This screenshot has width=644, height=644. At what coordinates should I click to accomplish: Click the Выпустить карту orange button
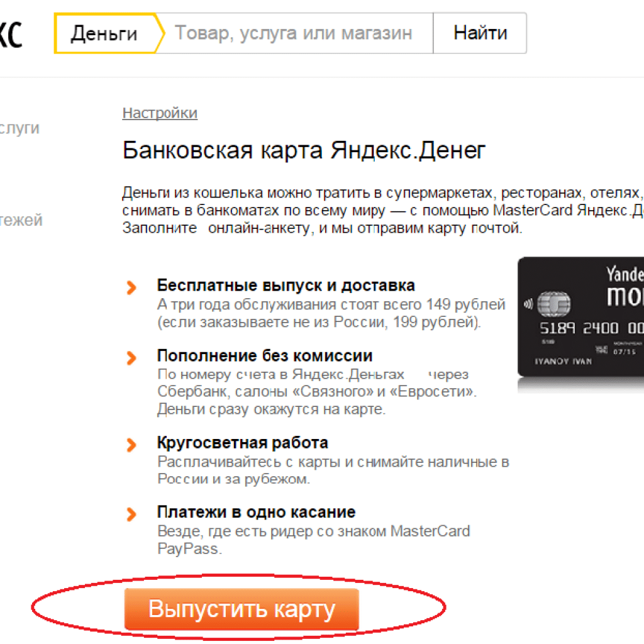[241, 609]
